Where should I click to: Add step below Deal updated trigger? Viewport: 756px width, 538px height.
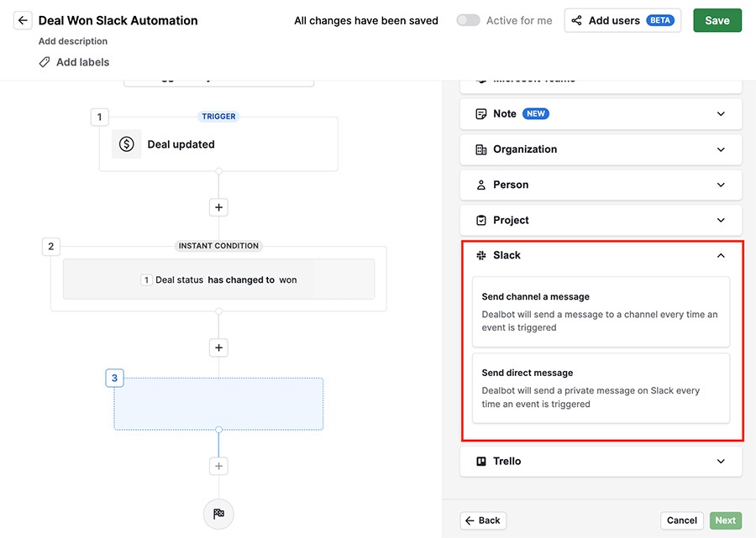click(x=218, y=207)
